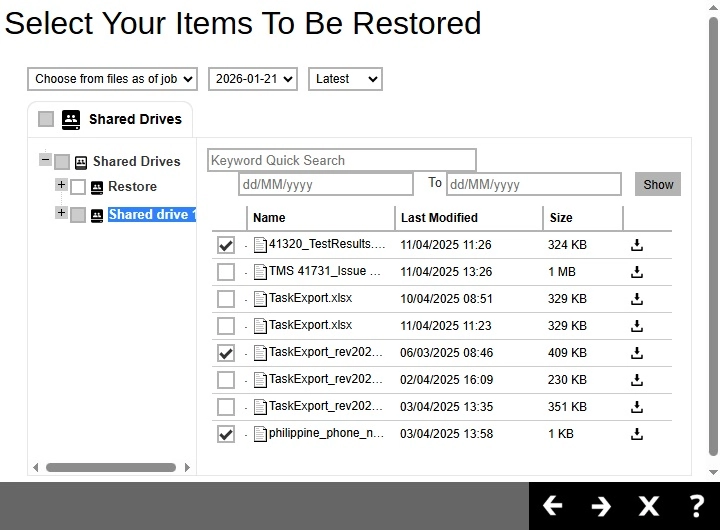Image resolution: width=720 pixels, height=530 pixels.
Task: Toggle the Shared Drives tab checkbox
Action: (46, 119)
